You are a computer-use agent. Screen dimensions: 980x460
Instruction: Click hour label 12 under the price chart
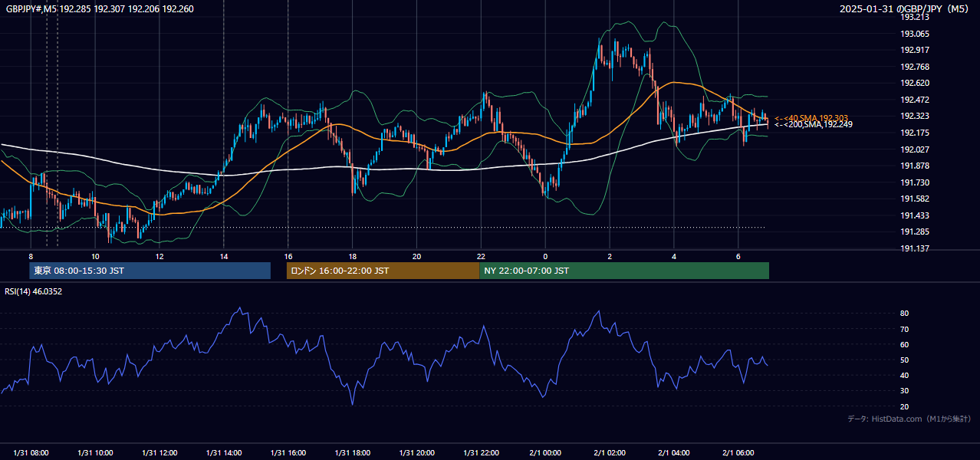[x=159, y=256]
